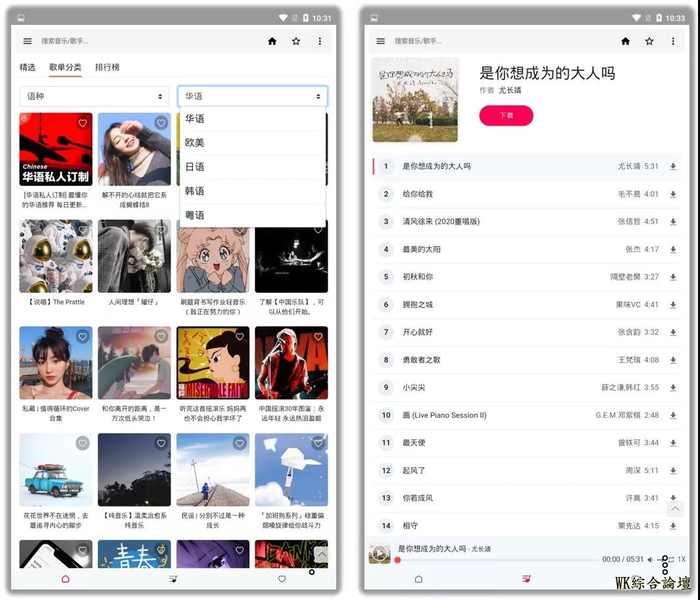Open the 听完这首摇滚乐 playlist cover
The image size is (700, 600).
point(213,363)
